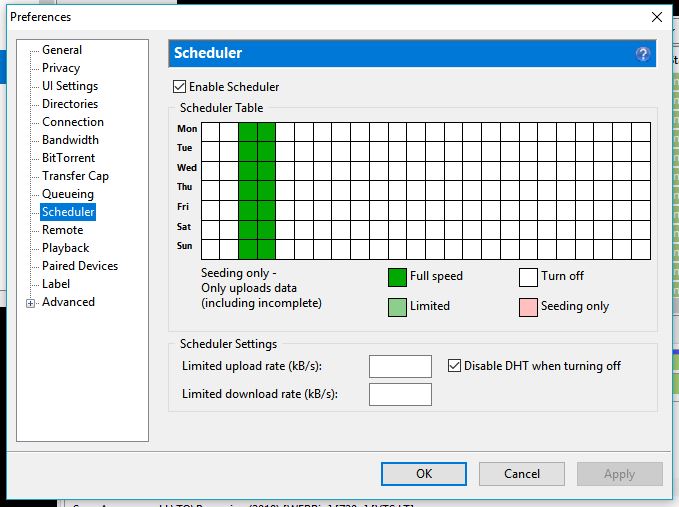Focus the Limited upload rate input field

pos(400,366)
